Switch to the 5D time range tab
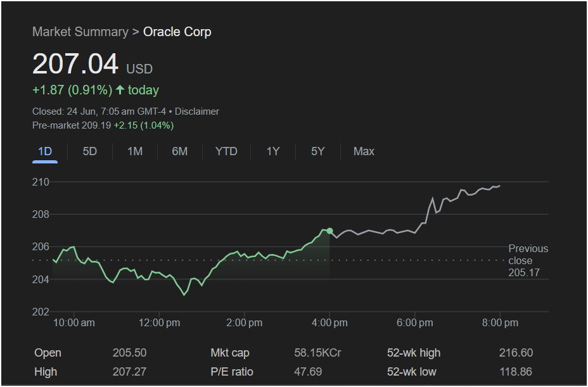This screenshot has width=588, height=387. click(89, 151)
